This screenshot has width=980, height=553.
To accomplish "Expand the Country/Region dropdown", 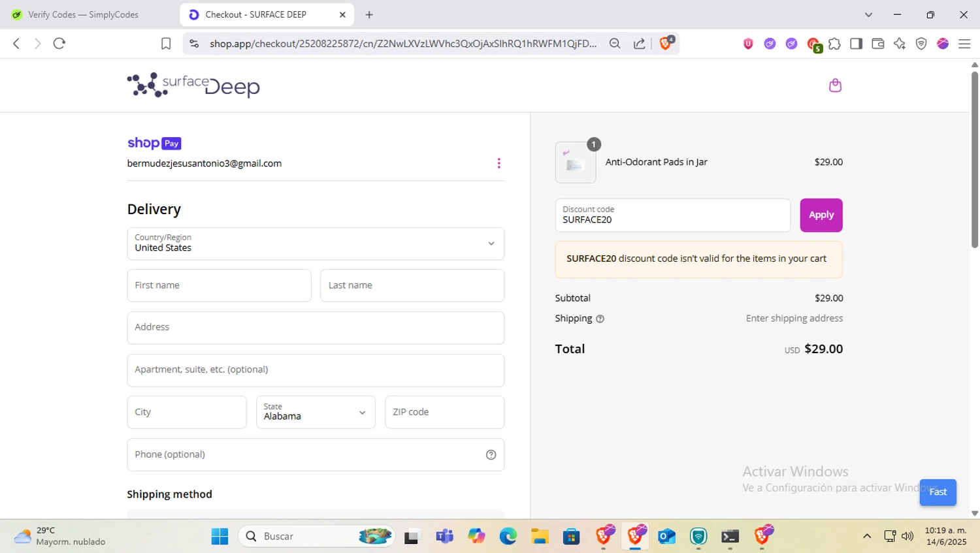I will 316,244.
